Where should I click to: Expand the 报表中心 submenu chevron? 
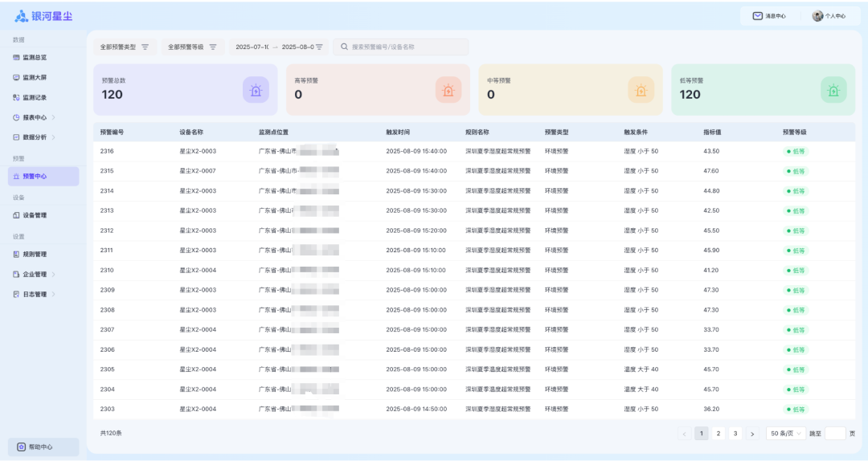pos(54,117)
